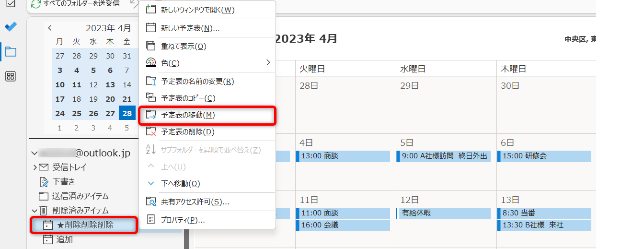The width and height of the screenshot is (644, 249).
Task: Click the calendar icon beside 追加
Action: [x=47, y=239]
